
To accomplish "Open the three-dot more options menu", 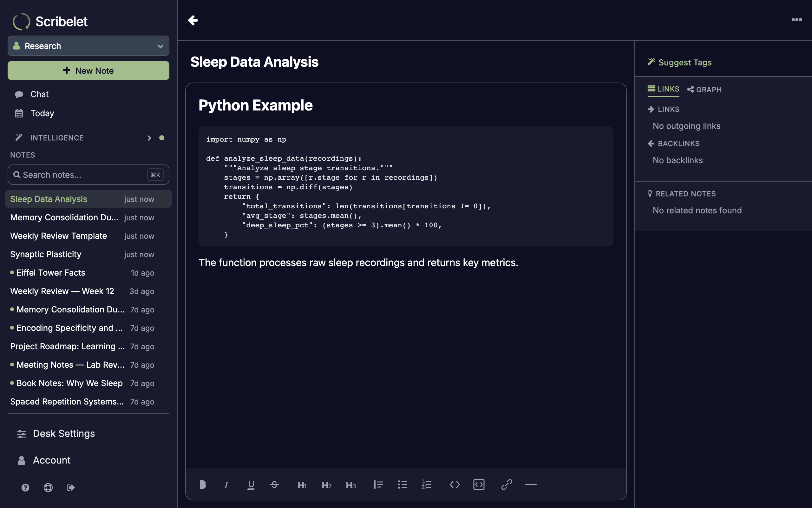I will [796, 20].
